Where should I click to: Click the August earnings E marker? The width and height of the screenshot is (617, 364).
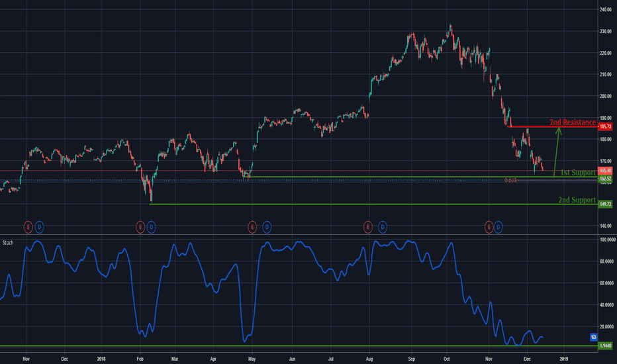(368, 227)
